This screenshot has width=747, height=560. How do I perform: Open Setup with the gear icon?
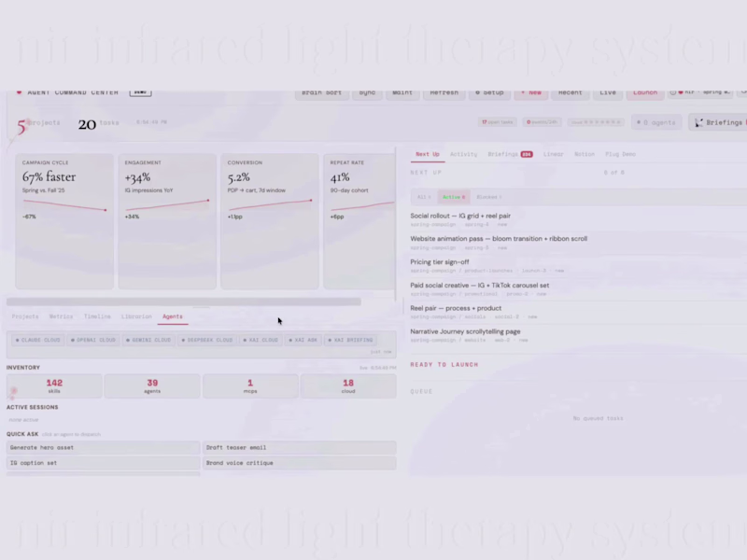tap(489, 92)
